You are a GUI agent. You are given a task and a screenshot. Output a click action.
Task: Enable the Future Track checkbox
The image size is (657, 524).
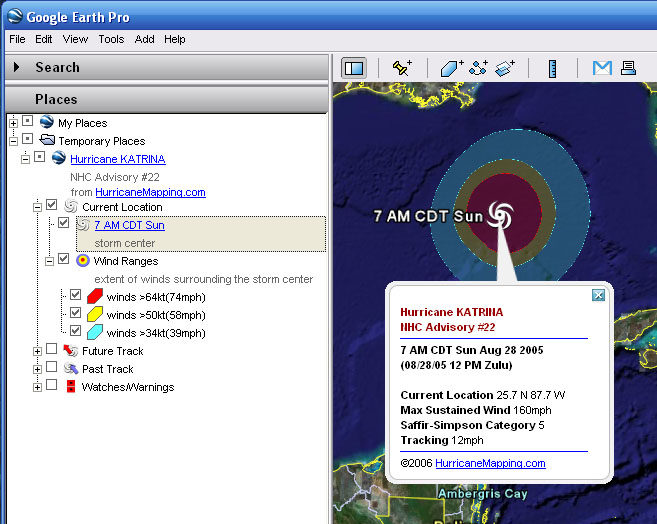click(52, 349)
